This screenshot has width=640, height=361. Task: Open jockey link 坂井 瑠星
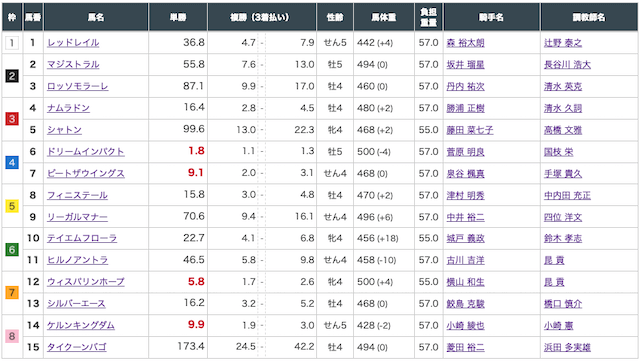(465, 65)
